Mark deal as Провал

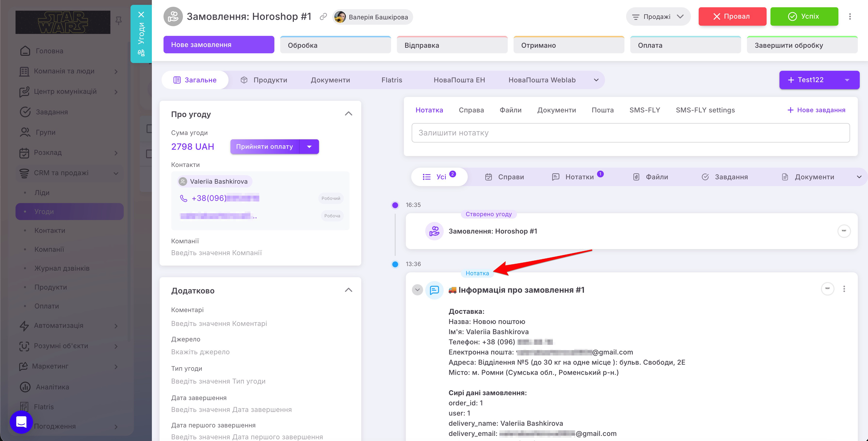pos(732,16)
